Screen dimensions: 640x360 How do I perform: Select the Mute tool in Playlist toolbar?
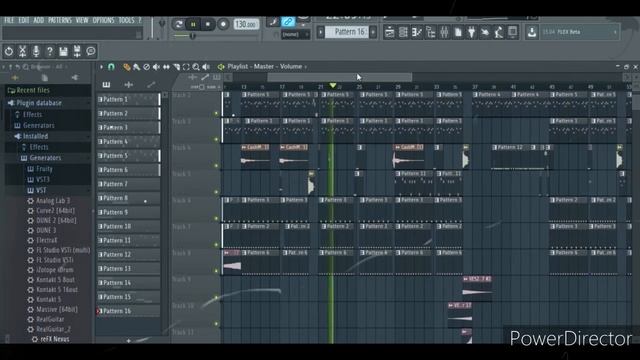coord(156,67)
